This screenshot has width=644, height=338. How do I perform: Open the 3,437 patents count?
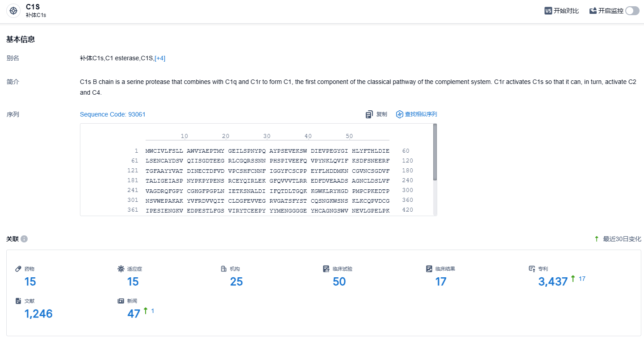point(553,282)
